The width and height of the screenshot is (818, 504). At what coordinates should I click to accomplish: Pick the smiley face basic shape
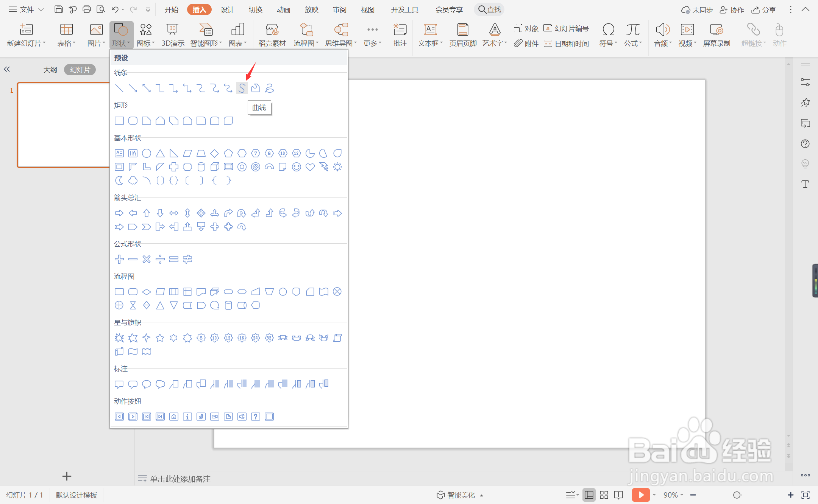coord(296,167)
